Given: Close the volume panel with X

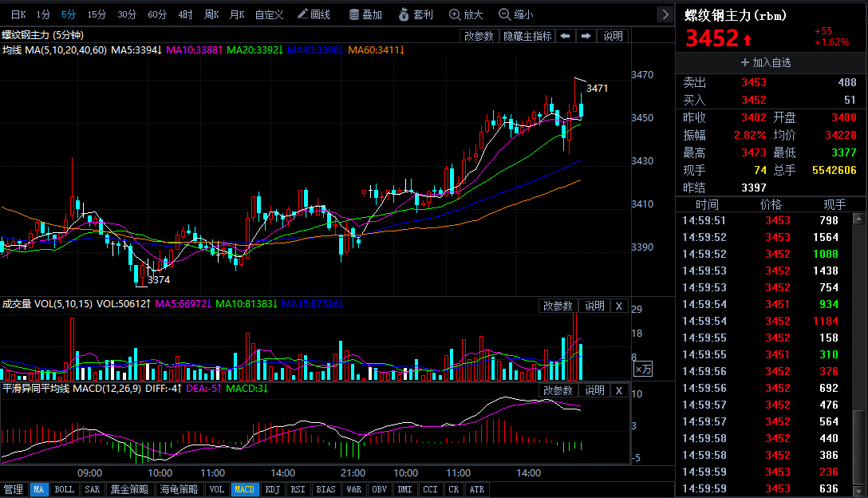Looking at the screenshot, I should [619, 306].
